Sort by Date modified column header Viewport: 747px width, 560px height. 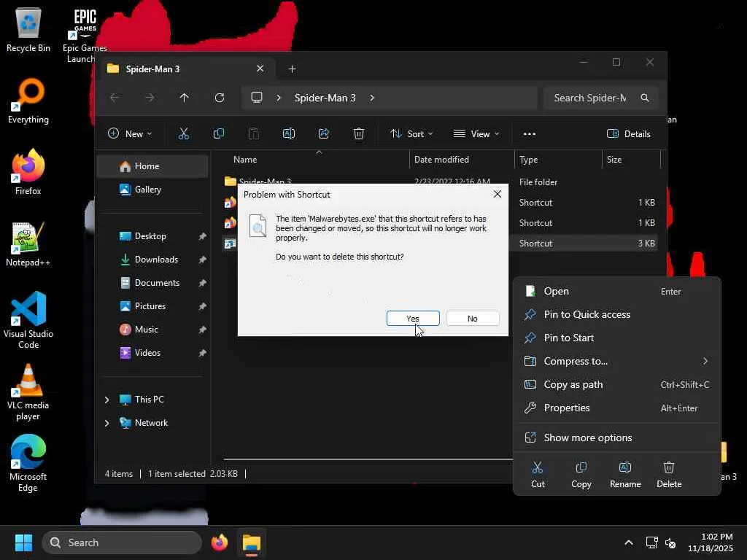click(461, 160)
